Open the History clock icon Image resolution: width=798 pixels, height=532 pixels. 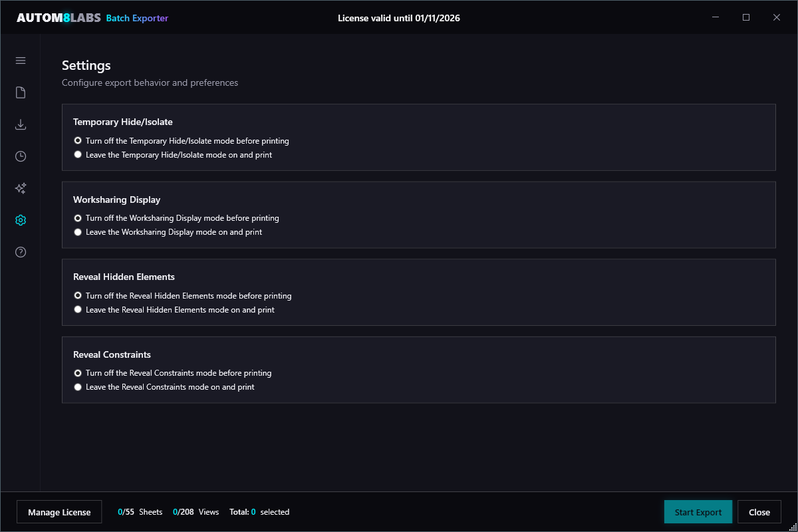coord(20,156)
